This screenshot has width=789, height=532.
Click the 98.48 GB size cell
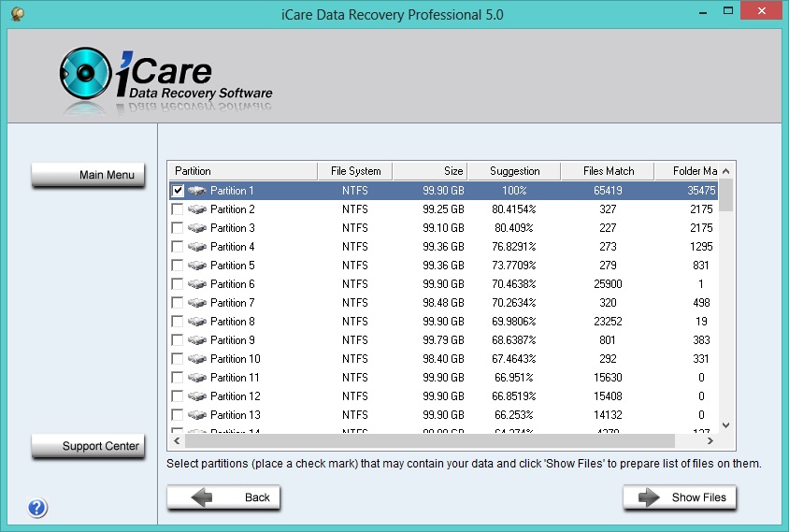[x=443, y=303]
